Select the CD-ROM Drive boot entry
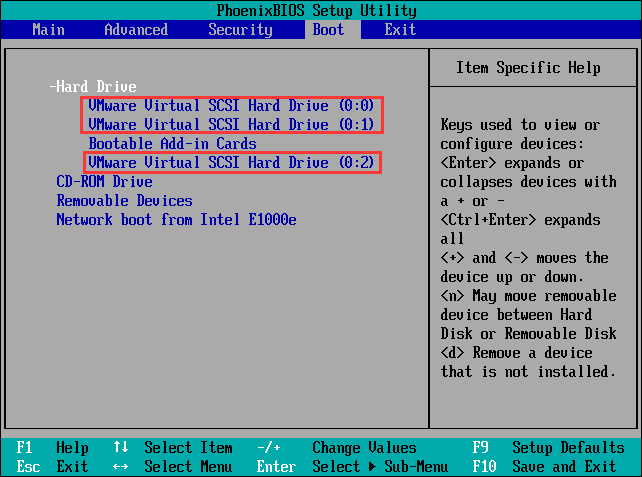The width and height of the screenshot is (642, 477). click(104, 182)
